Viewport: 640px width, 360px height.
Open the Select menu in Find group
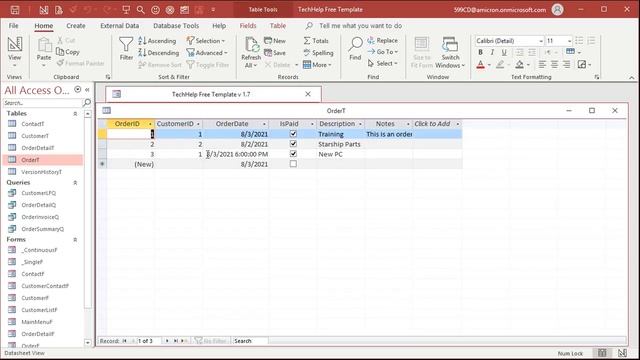(382, 63)
